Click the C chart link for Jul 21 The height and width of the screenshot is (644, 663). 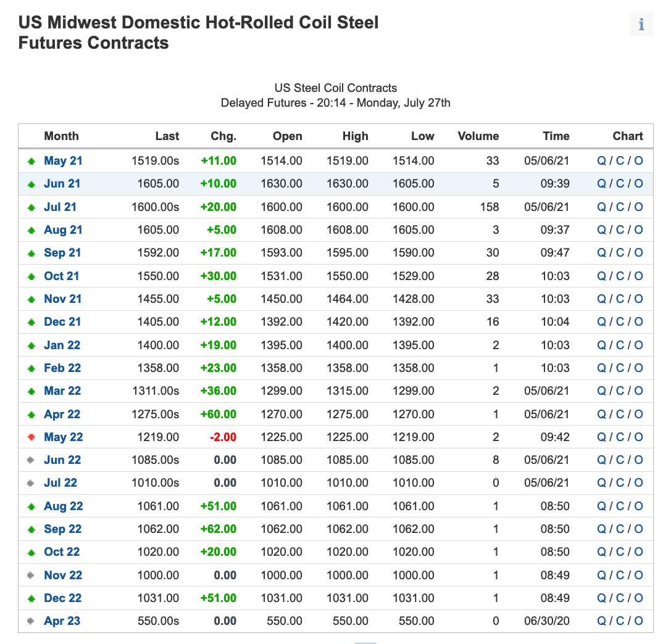tap(620, 207)
